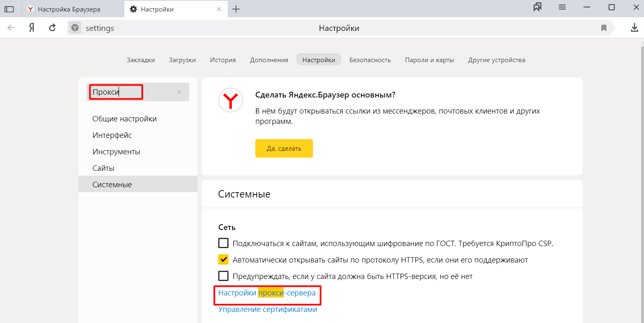Open Управление сертификатами link
Screen dimensions: 644x323
[x=268, y=309]
